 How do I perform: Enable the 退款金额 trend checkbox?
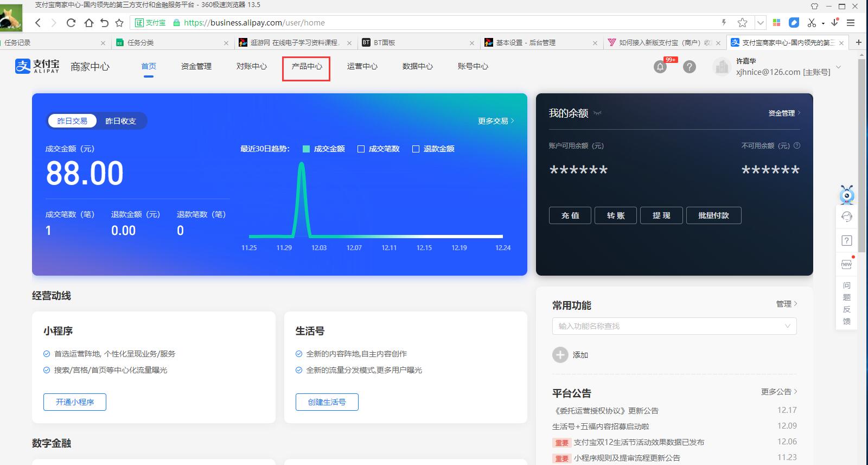[x=416, y=149]
